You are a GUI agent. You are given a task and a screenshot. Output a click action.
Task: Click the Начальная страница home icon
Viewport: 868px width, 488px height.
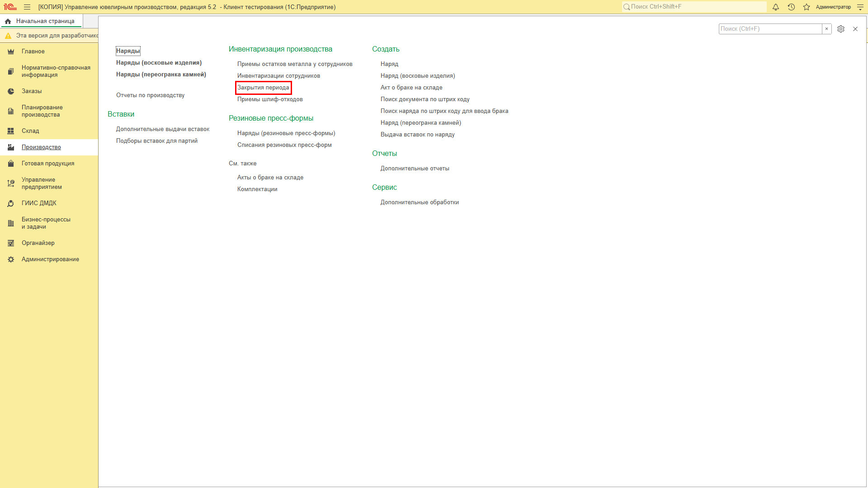pyautogui.click(x=8, y=21)
